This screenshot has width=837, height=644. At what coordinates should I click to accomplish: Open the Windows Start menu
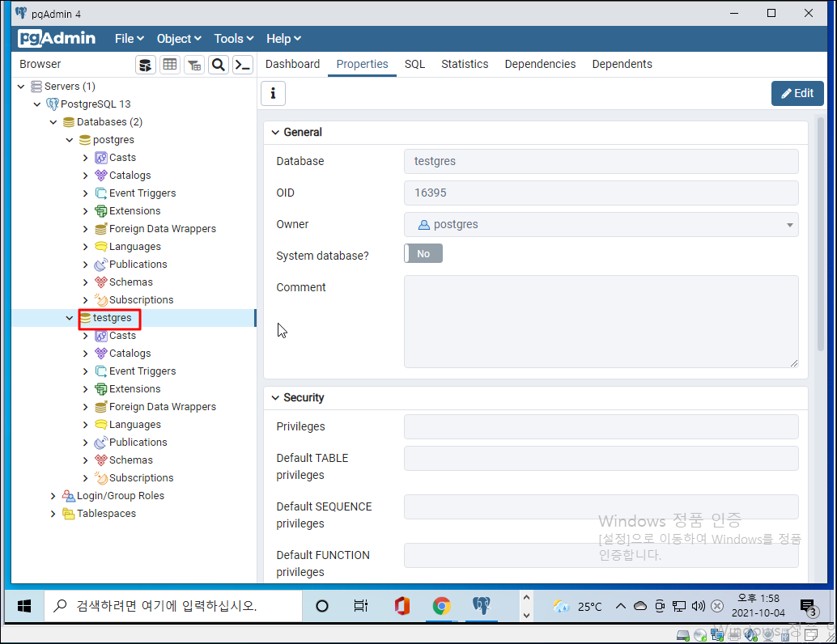[x=24, y=606]
